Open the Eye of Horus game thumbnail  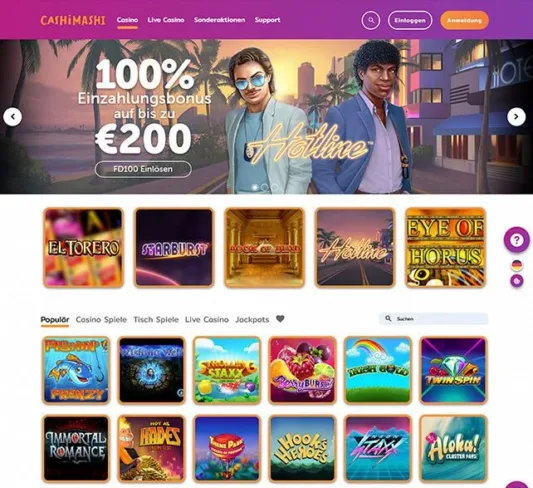pos(446,247)
